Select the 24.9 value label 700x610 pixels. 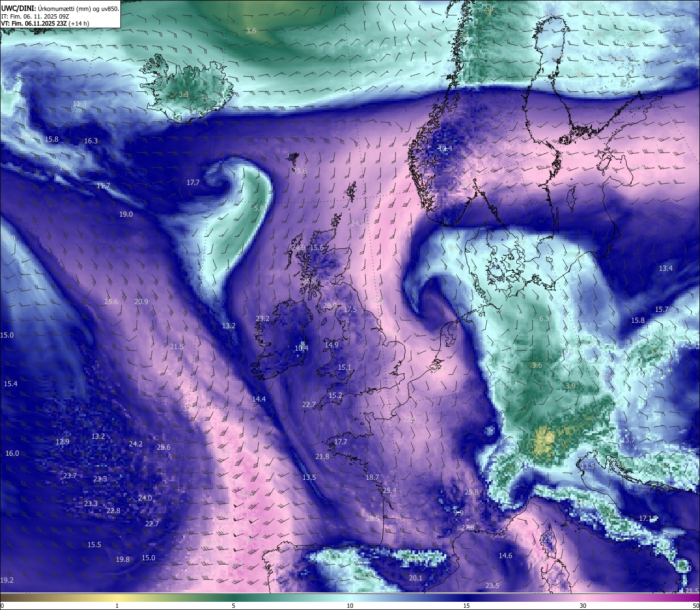click(x=298, y=248)
